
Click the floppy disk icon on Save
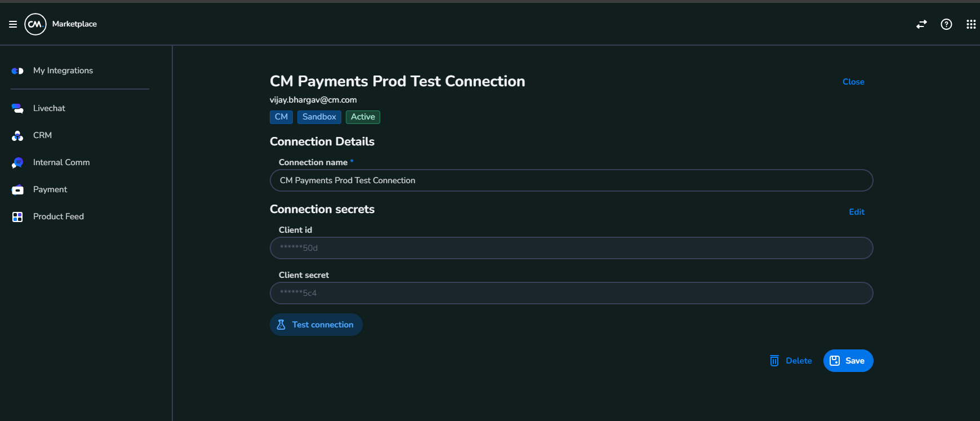(835, 361)
